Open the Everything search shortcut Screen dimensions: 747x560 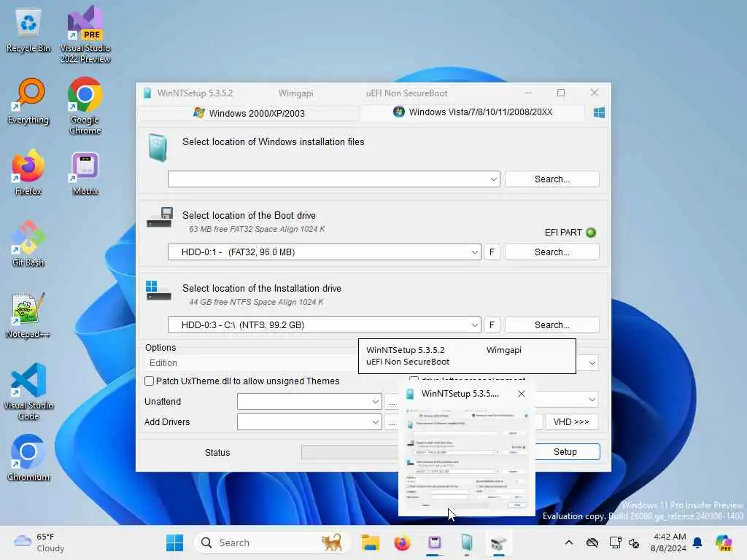[28, 101]
